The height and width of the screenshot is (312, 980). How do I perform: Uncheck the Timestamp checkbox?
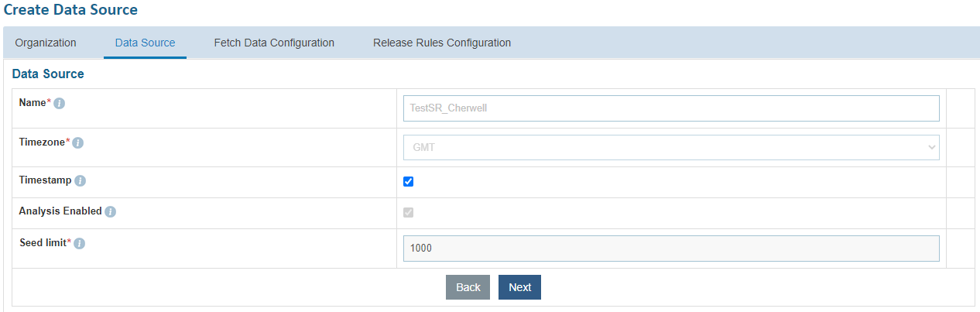409,182
